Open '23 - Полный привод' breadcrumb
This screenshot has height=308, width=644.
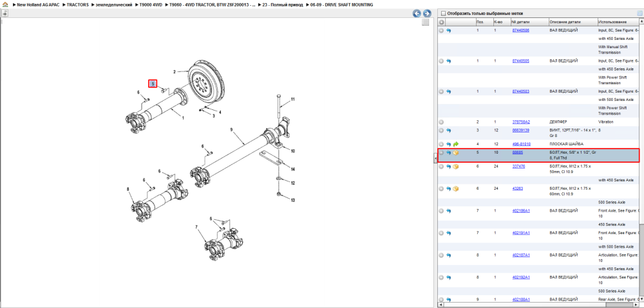tap(283, 5)
